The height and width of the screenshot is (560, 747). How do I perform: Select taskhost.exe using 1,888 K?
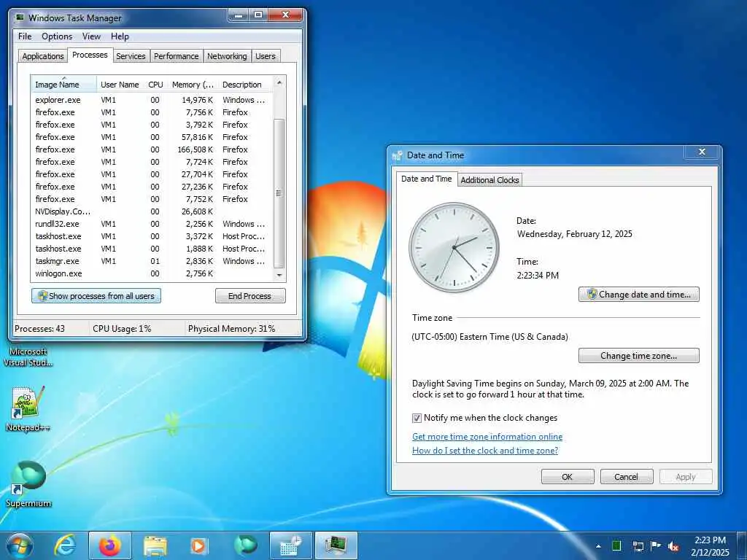click(152, 249)
